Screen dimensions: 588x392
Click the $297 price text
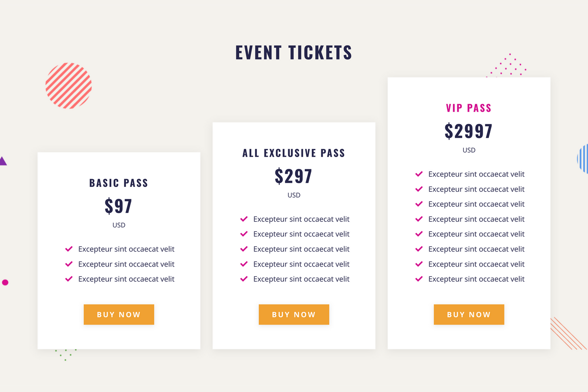(294, 176)
